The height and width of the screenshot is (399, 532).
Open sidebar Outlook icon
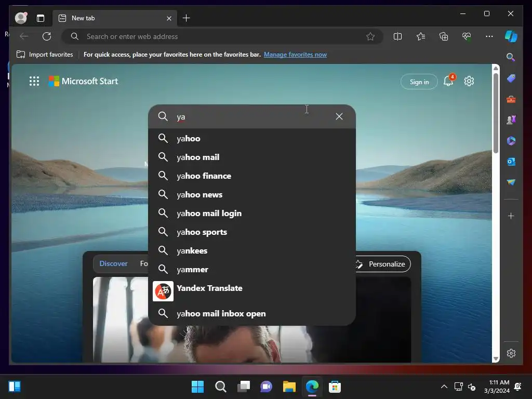pyautogui.click(x=511, y=162)
